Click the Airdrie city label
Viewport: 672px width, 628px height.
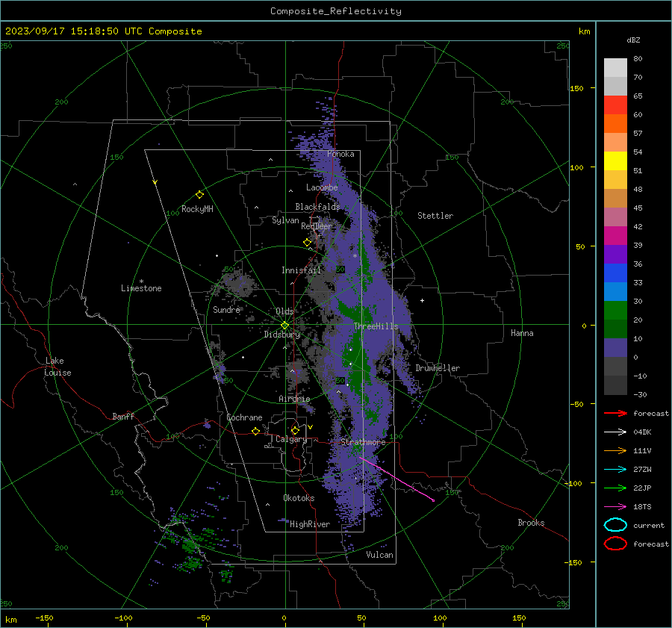pos(294,399)
